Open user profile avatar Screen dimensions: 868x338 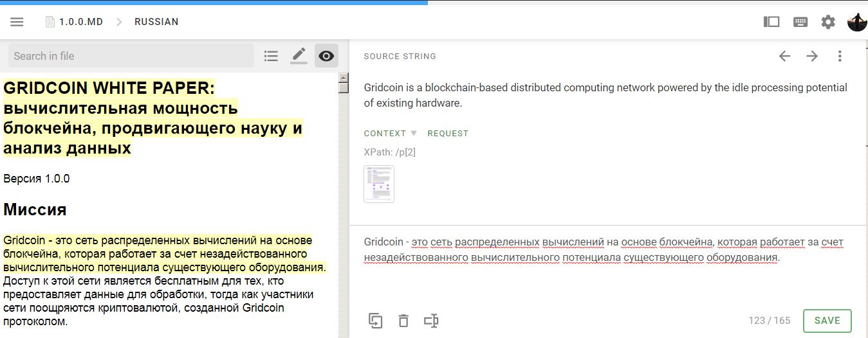click(x=857, y=22)
